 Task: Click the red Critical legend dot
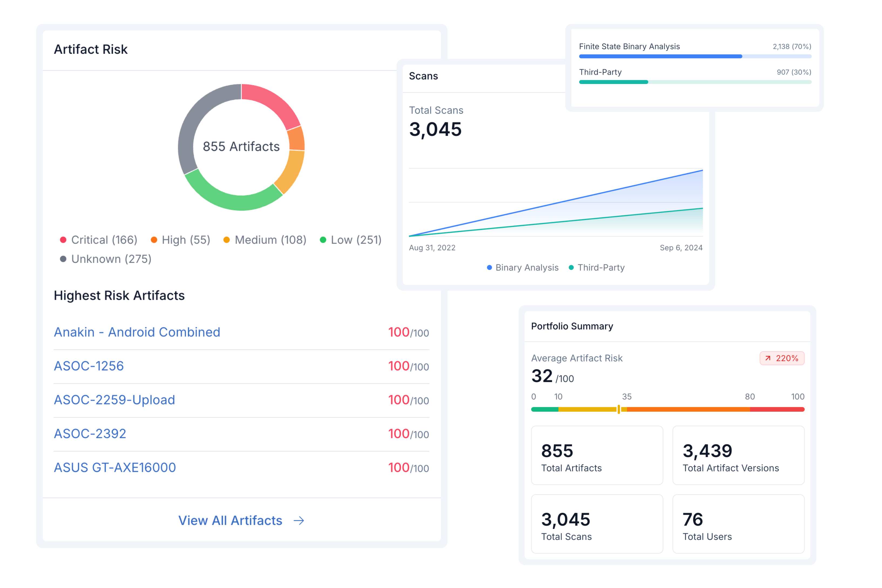coord(63,240)
